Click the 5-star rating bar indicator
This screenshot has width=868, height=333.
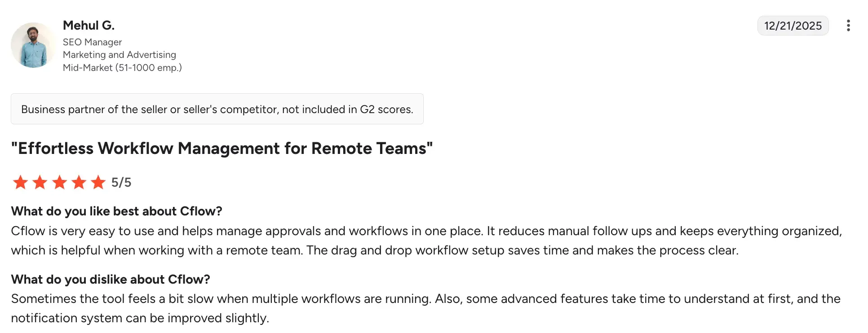[x=59, y=182]
